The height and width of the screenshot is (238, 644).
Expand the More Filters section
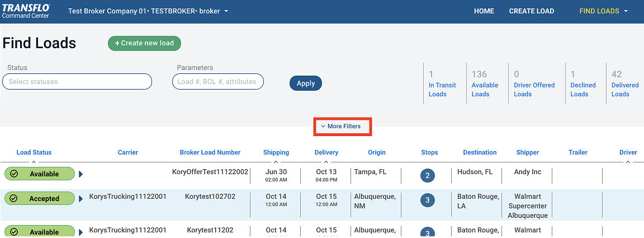click(341, 127)
